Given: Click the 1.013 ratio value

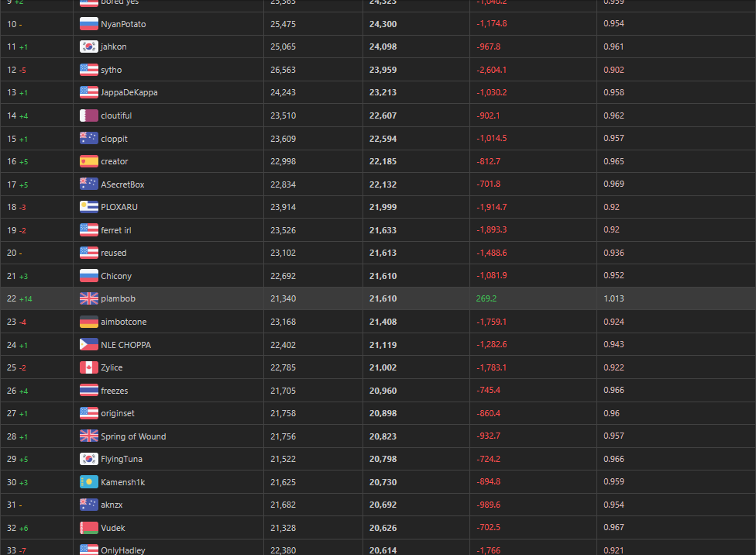Looking at the screenshot, I should (x=613, y=298).
